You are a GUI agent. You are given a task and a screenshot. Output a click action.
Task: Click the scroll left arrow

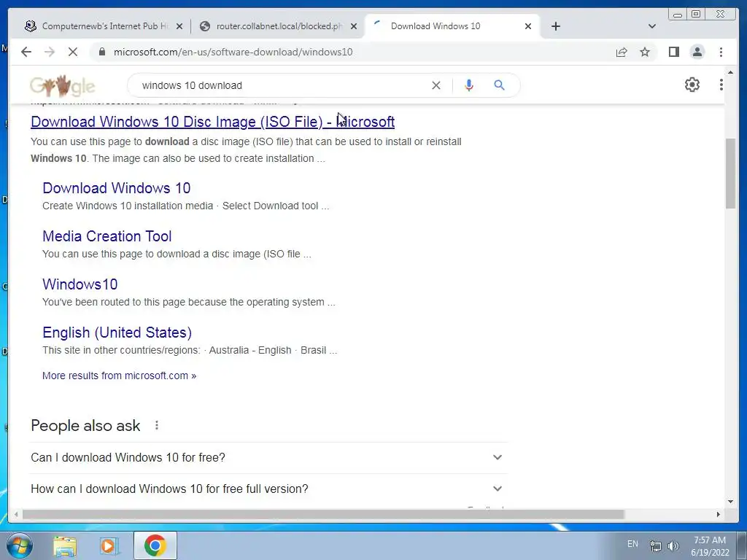coord(16,514)
